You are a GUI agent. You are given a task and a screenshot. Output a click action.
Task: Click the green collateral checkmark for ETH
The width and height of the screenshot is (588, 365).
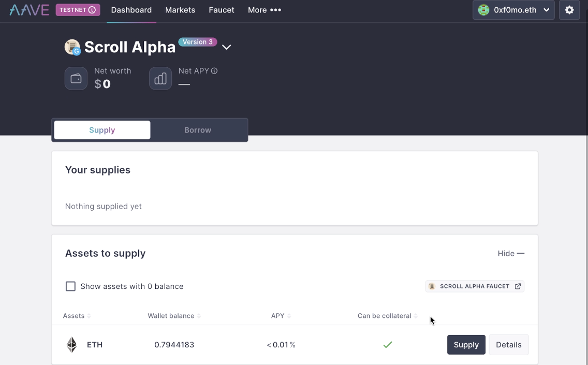pos(388,344)
